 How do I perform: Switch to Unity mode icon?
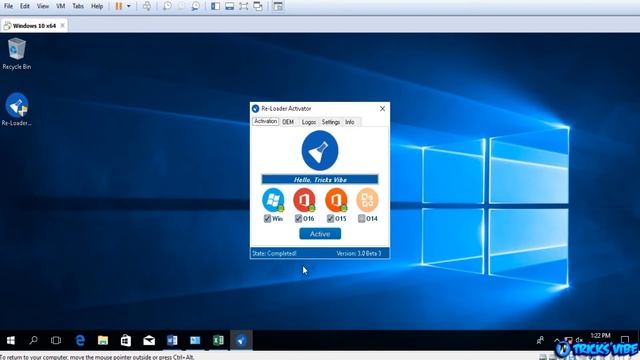258,6
